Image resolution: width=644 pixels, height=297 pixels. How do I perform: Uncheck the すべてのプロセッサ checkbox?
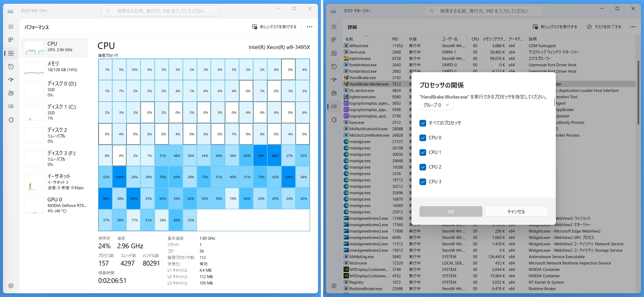pyautogui.click(x=423, y=123)
